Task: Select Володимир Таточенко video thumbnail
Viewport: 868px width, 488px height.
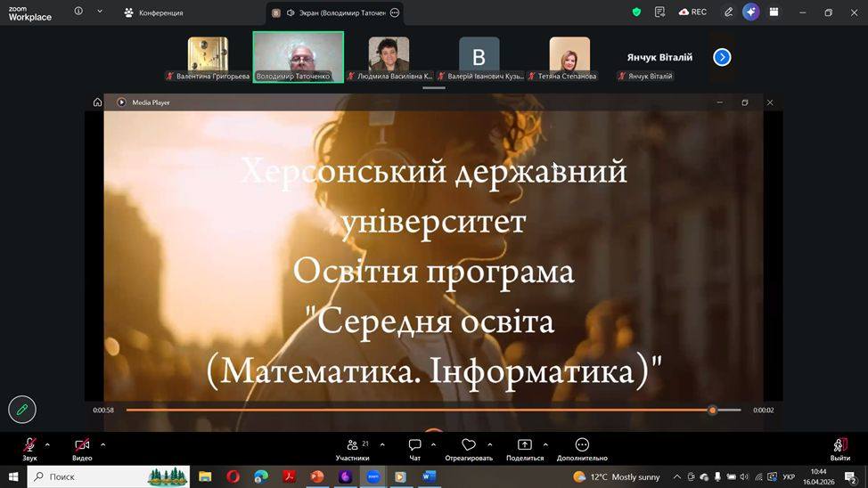Action: [x=298, y=57]
